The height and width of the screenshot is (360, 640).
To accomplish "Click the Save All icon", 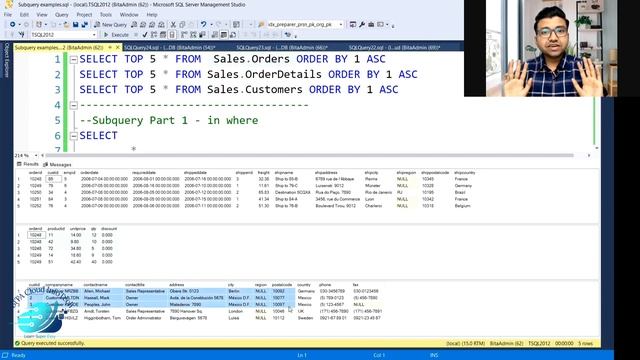I will click(84, 24).
